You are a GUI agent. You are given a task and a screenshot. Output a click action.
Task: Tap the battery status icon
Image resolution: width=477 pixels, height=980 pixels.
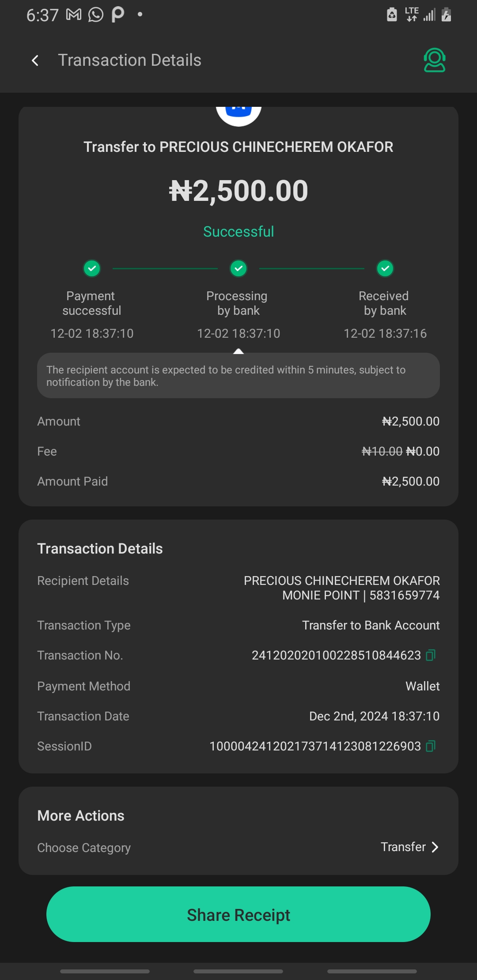447,15
